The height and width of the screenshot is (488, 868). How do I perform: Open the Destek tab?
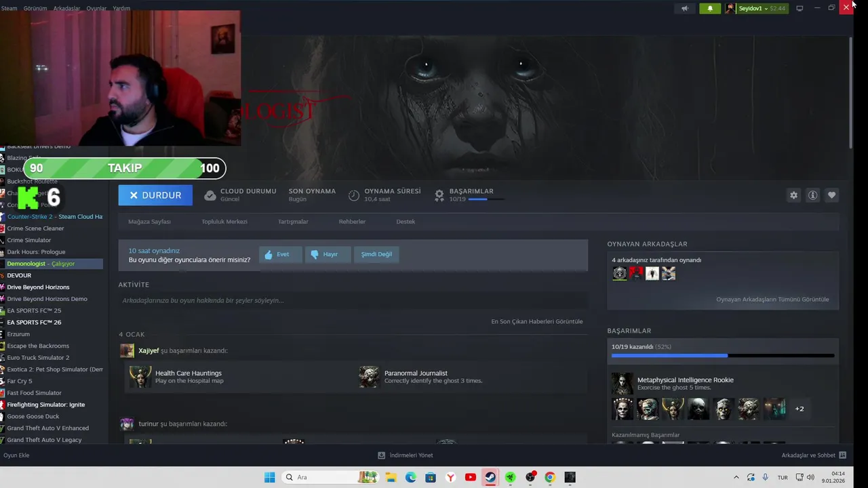[406, 222]
